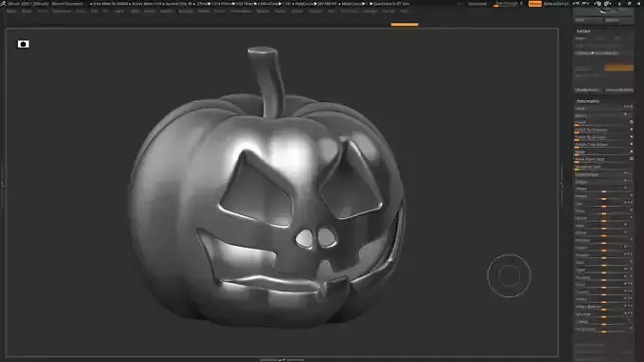Toggle the See-through control in the title bar
Image resolution: width=644 pixels, height=362 pixels.
pos(508,4)
